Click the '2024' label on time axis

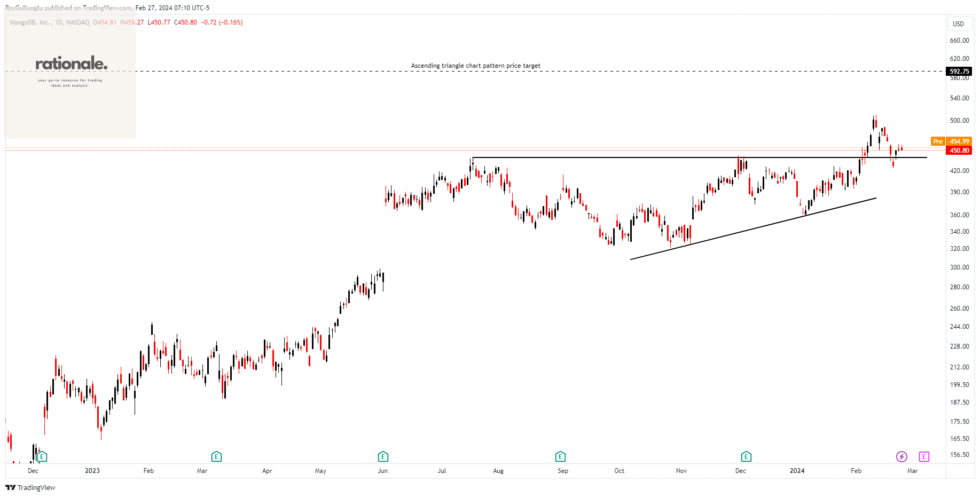(x=797, y=471)
